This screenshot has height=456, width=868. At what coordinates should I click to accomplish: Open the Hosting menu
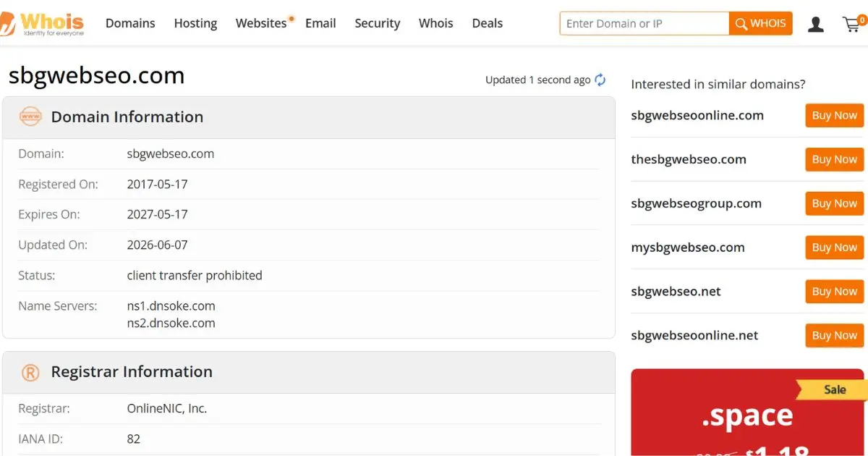[195, 23]
